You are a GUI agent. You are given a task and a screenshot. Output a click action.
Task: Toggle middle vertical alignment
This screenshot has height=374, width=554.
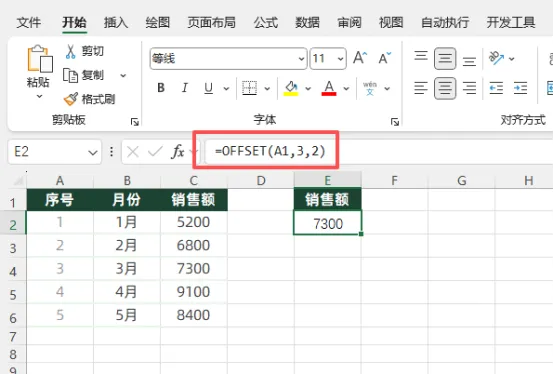pos(445,58)
